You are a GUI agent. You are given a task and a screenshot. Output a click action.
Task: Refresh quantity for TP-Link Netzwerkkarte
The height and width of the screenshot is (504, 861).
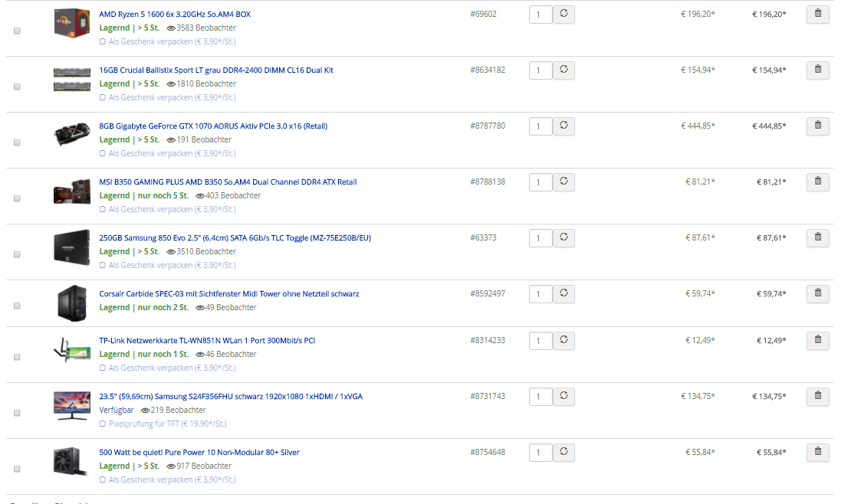click(x=564, y=341)
